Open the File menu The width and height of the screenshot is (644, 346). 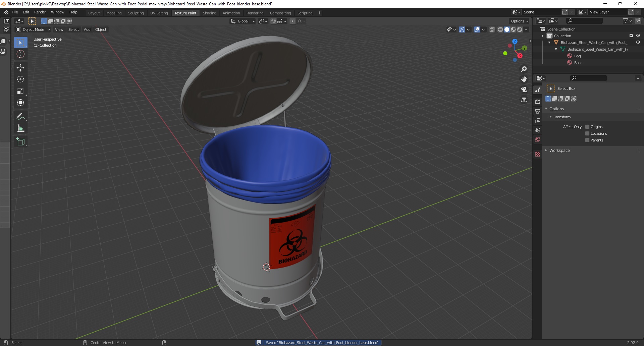coord(15,12)
